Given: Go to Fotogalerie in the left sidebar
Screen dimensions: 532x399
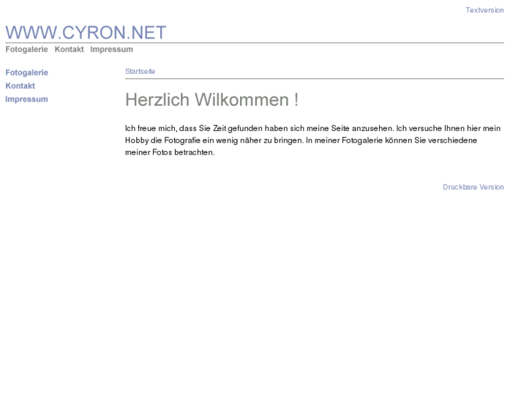Looking at the screenshot, I should [x=27, y=72].
